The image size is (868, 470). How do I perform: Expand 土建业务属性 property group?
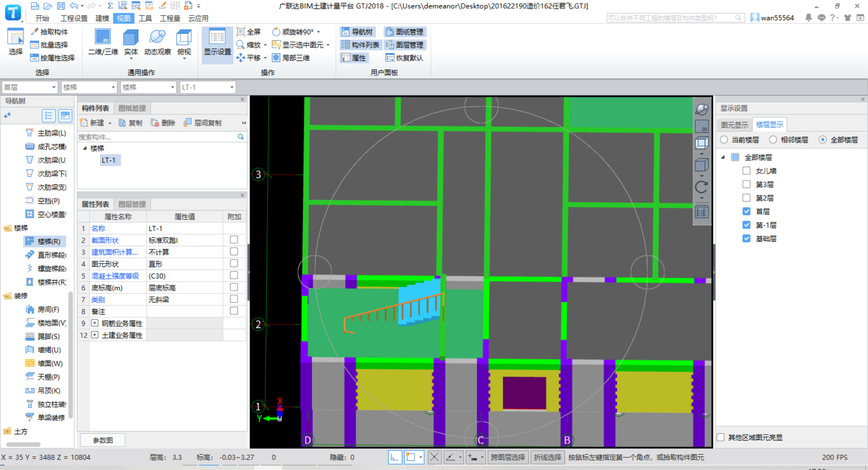[x=94, y=335]
